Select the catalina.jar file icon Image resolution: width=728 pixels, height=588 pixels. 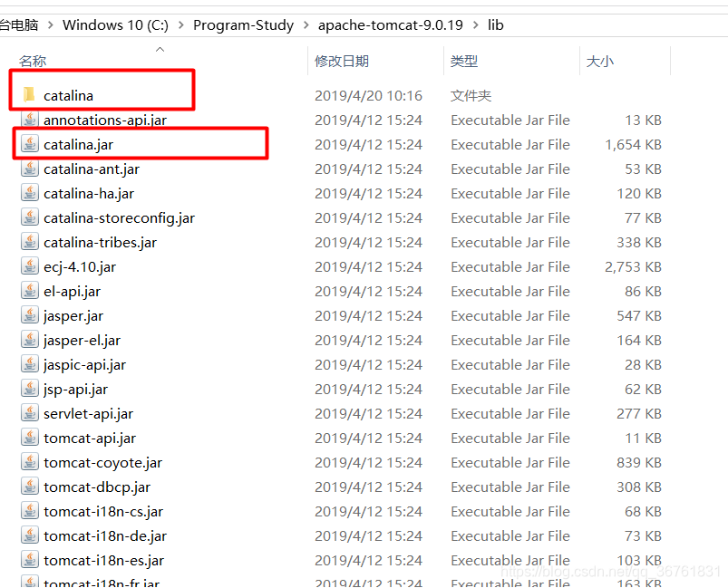pos(30,144)
